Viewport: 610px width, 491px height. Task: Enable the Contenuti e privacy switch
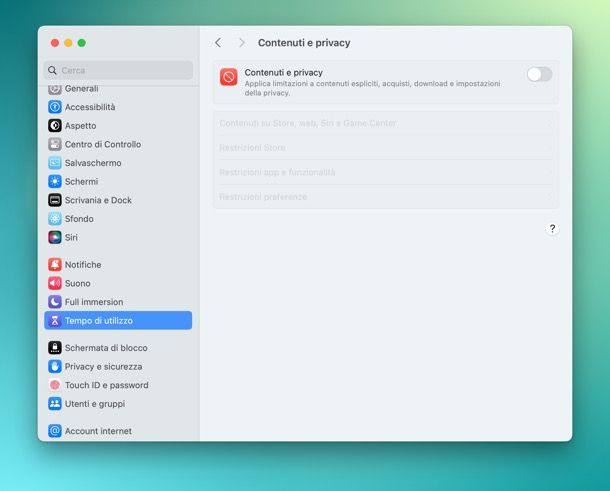[x=539, y=74]
